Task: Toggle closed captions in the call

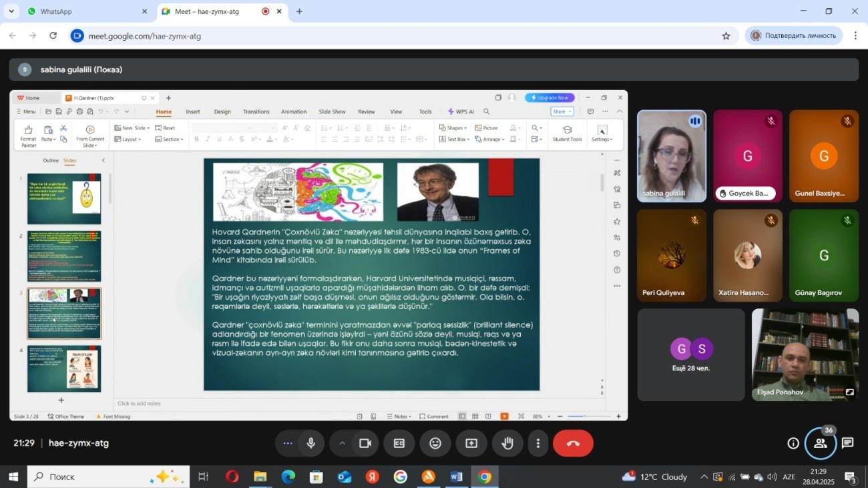Action: pyautogui.click(x=399, y=443)
